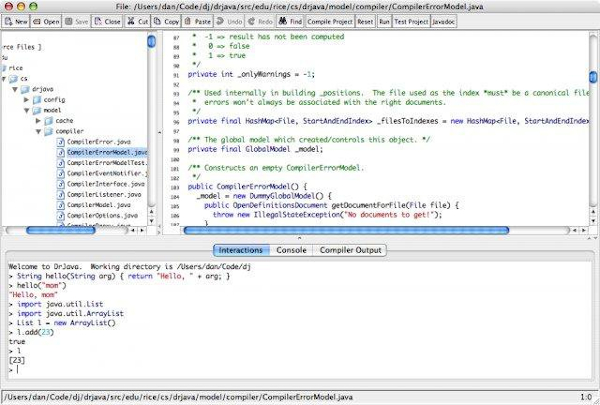Screen dimensions: 600x405
Task: Click the file path in the status bar
Action: click(x=178, y=397)
